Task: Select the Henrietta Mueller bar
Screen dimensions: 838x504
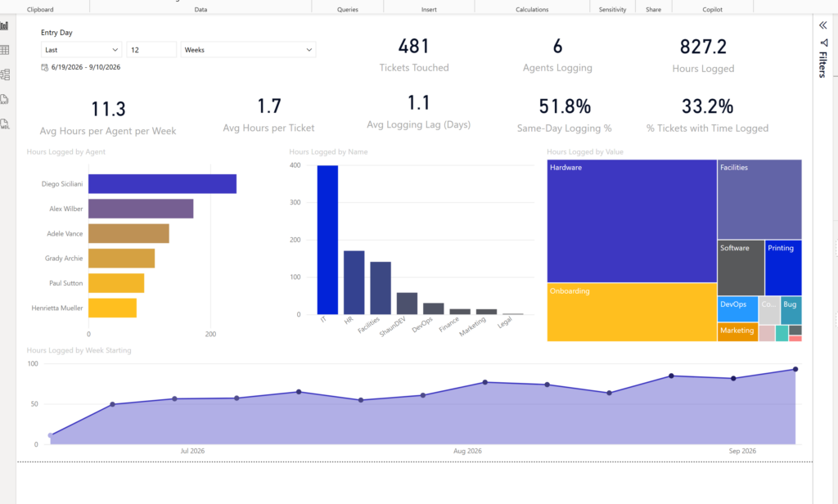Action: [113, 308]
